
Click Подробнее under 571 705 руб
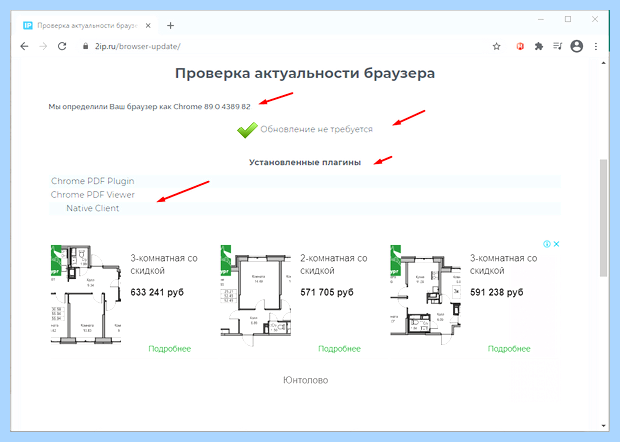[339, 349]
